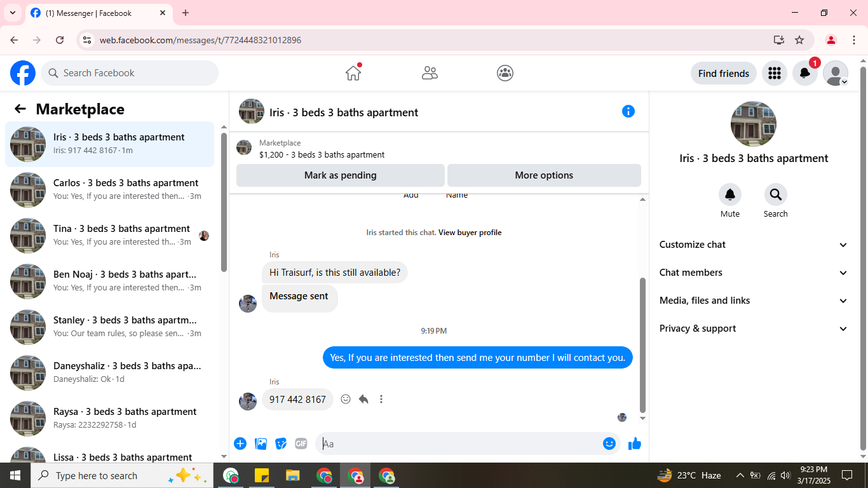This screenshot has width=868, height=488.
Task: View site information icon in the address bar
Action: click(x=88, y=40)
